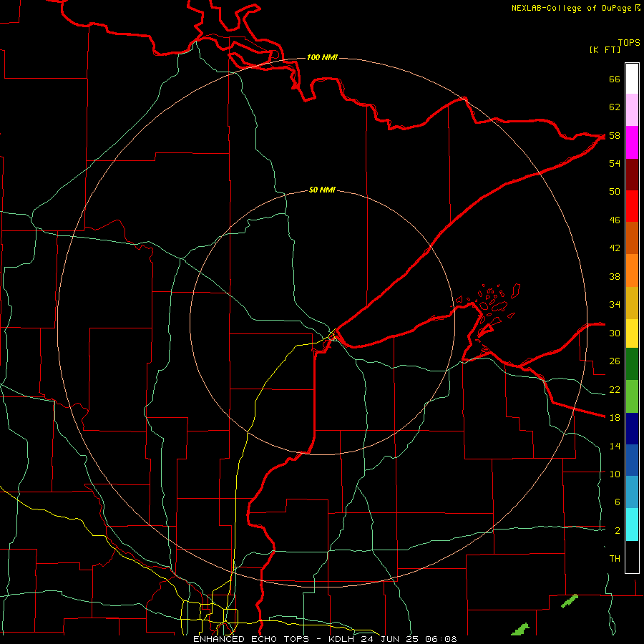644x644 pixels.
Task: Click the legend value 58
Action: pyautogui.click(x=615, y=135)
